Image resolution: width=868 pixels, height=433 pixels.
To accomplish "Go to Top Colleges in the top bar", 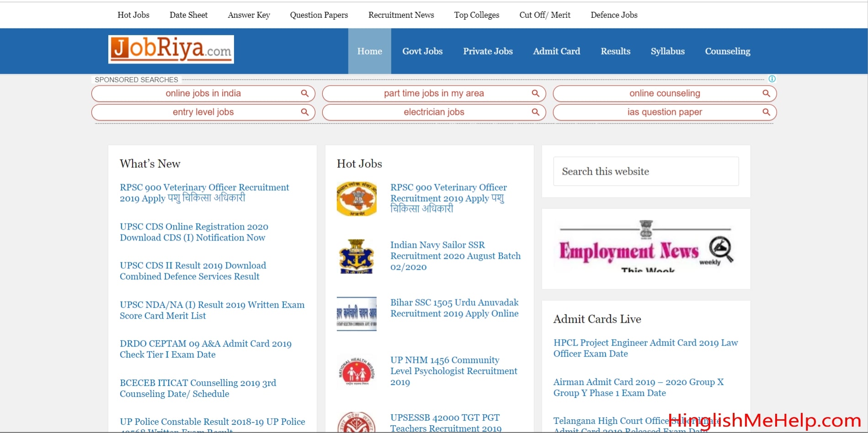I will tap(477, 15).
